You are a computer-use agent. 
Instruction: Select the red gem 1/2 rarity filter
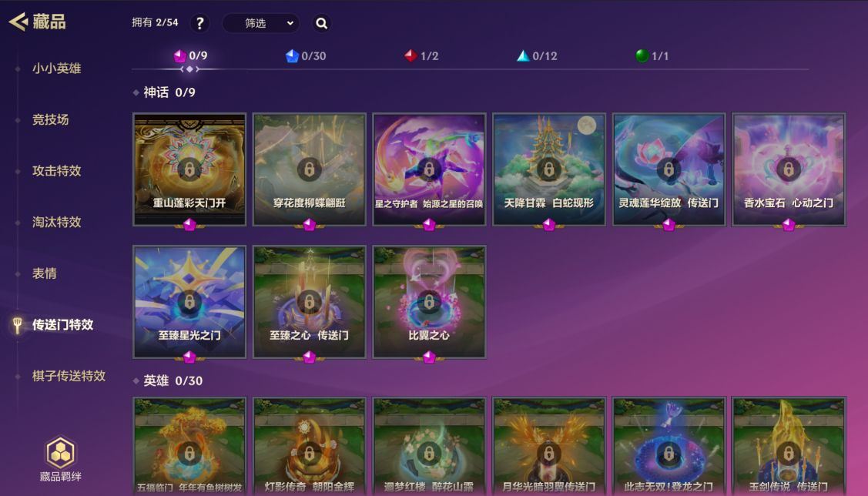[x=421, y=56]
